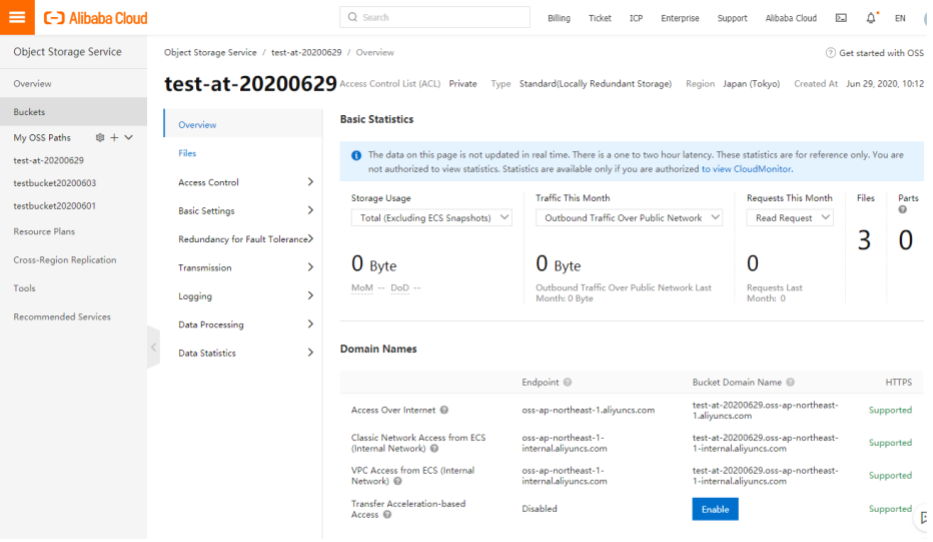Viewport: 933px width, 542px height.
Task: Click the Endpoint column help icon
Action: (x=568, y=382)
